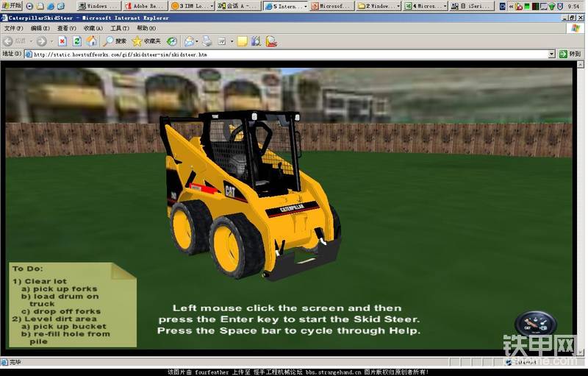Image resolution: width=588 pixels, height=376 pixels.
Task: Click the address bar URL field
Action: click(x=290, y=54)
